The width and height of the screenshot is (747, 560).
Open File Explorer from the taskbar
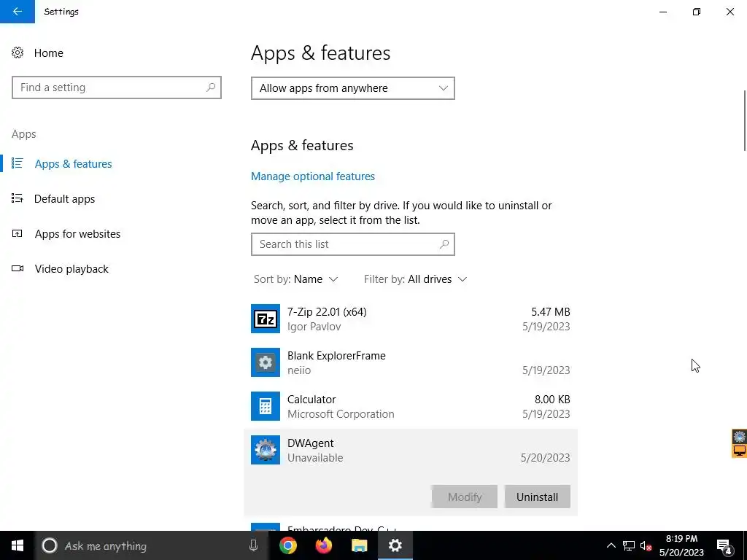(360, 545)
